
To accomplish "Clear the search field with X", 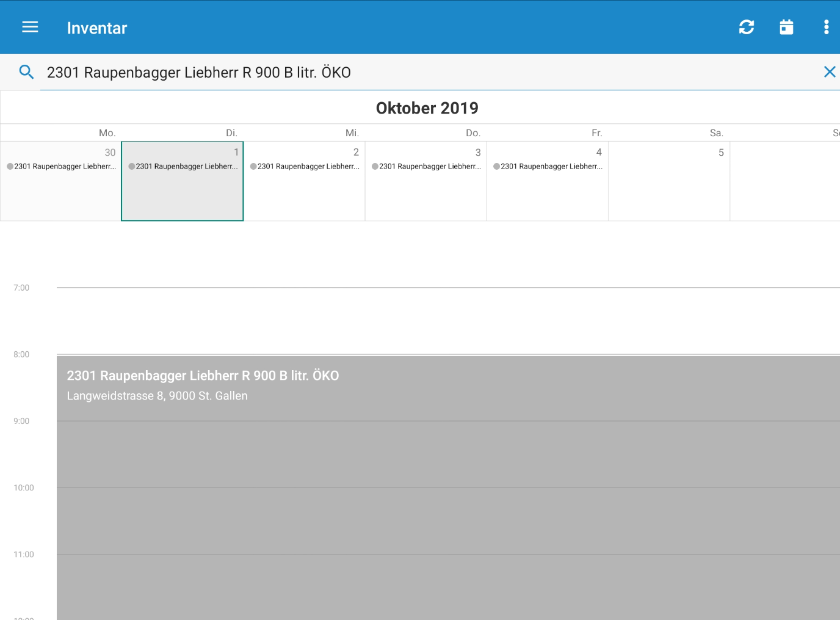I will pos(829,72).
